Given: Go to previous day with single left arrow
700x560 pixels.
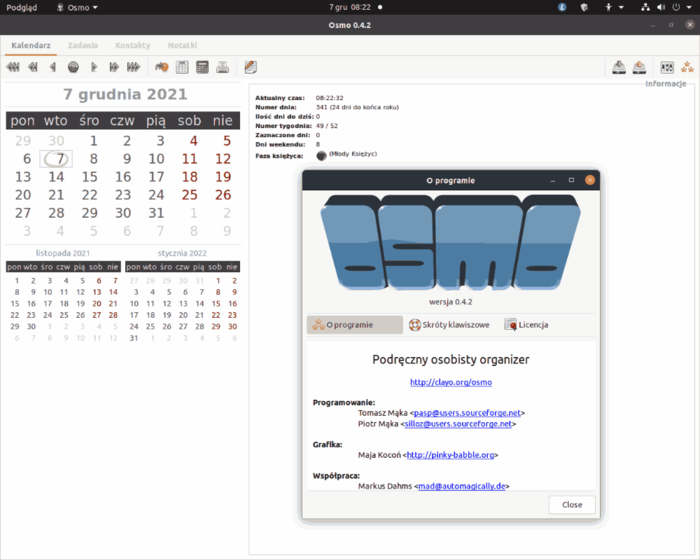Looking at the screenshot, I should (53, 67).
